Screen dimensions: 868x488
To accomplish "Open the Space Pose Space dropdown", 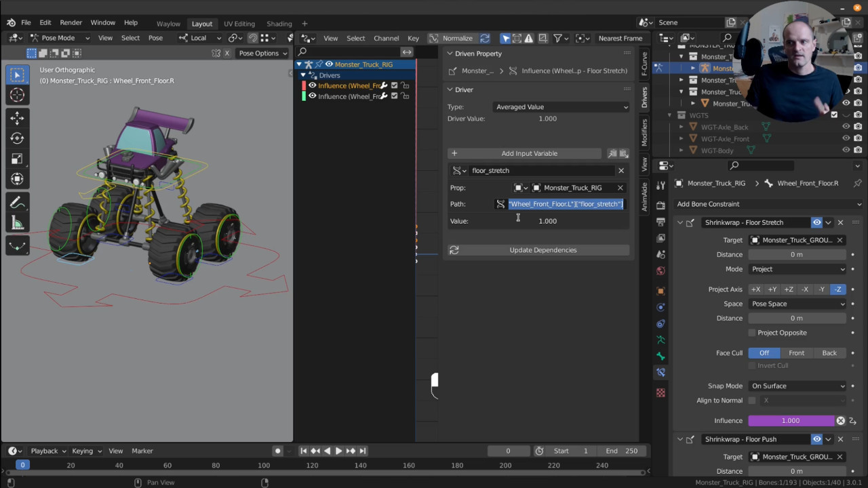I will click(x=797, y=304).
